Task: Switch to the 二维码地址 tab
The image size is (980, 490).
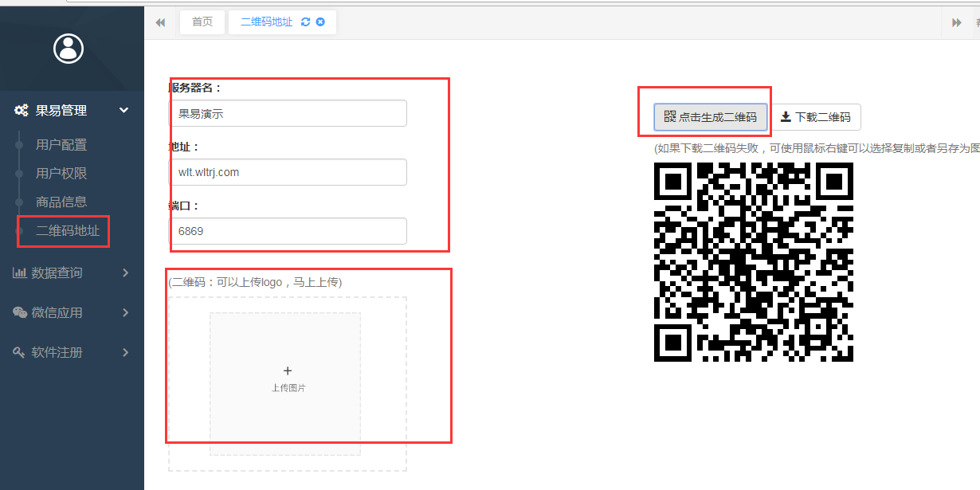Action: pos(267,22)
